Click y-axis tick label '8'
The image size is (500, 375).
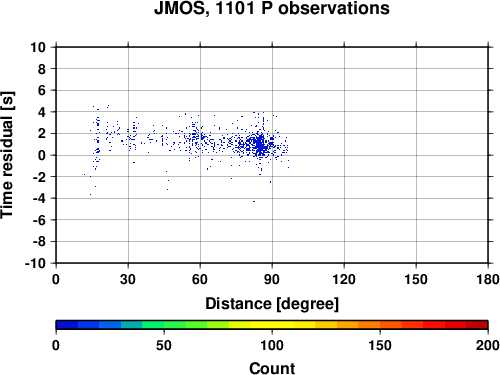pyautogui.click(x=42, y=69)
